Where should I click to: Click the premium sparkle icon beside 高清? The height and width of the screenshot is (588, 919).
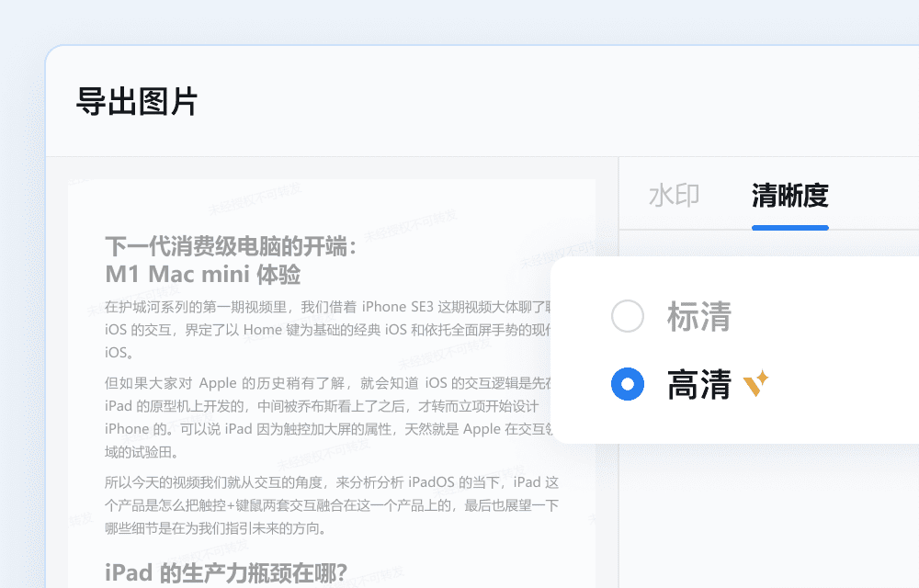755,383
